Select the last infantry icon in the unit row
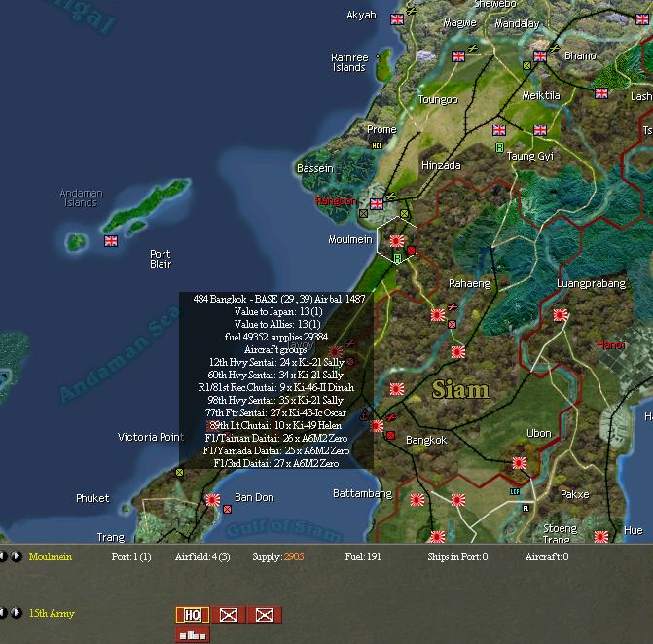 pos(265,615)
